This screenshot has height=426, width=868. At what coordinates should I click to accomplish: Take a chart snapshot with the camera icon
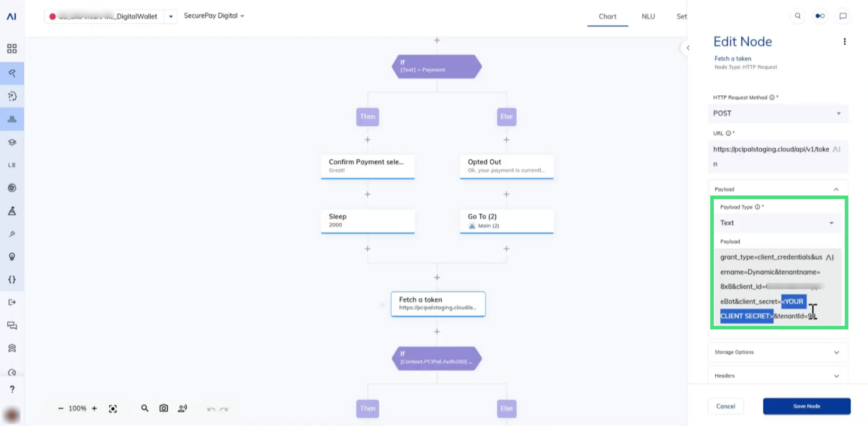pyautogui.click(x=163, y=408)
